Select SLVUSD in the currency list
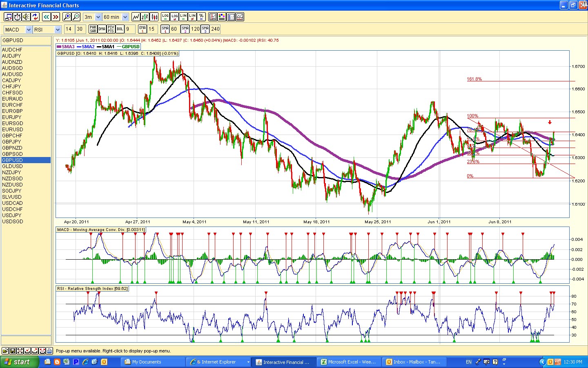This screenshot has height=368, width=588. pos(26,197)
